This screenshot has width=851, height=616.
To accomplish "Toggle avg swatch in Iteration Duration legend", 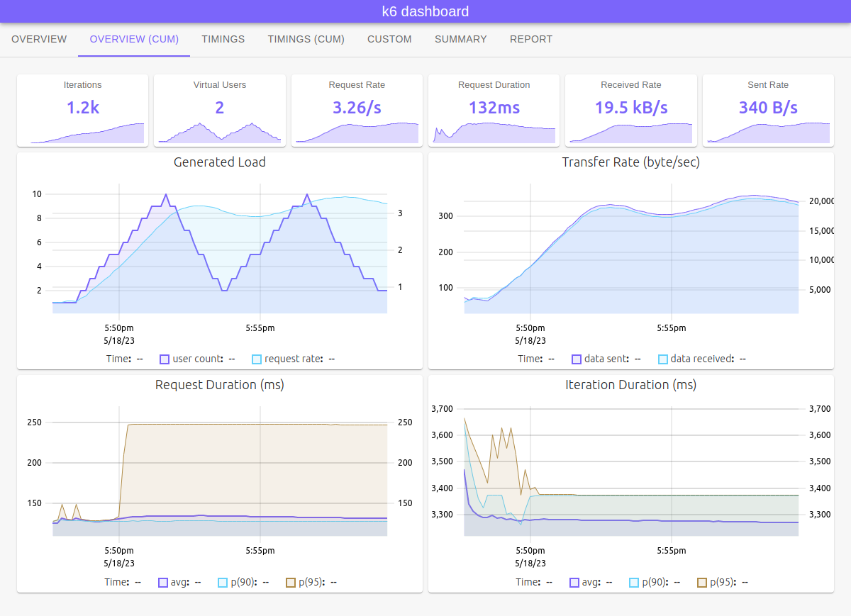I will (574, 583).
